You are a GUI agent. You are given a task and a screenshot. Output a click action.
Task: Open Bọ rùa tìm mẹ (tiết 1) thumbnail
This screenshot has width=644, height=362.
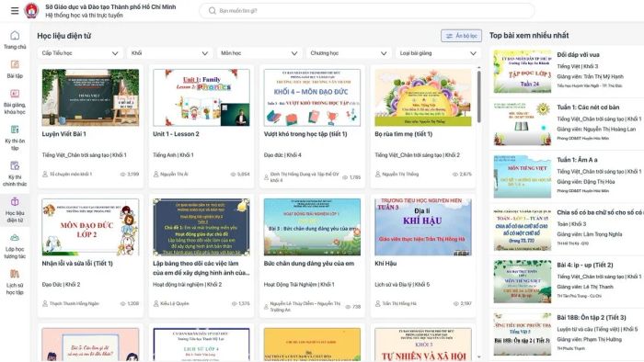point(423,97)
